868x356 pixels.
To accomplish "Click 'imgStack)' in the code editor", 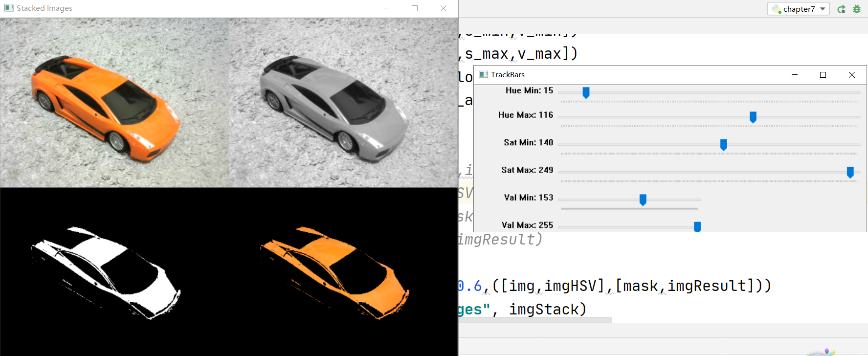I will 548,309.
